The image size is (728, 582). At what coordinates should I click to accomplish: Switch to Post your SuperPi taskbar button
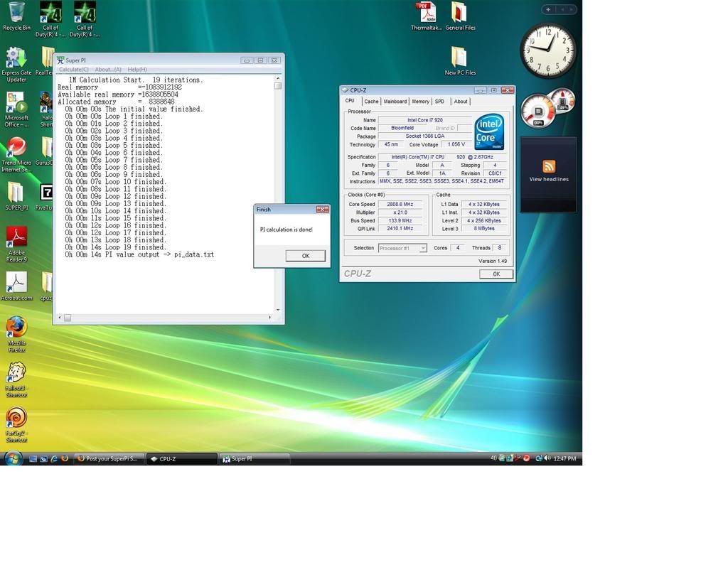tap(109, 458)
